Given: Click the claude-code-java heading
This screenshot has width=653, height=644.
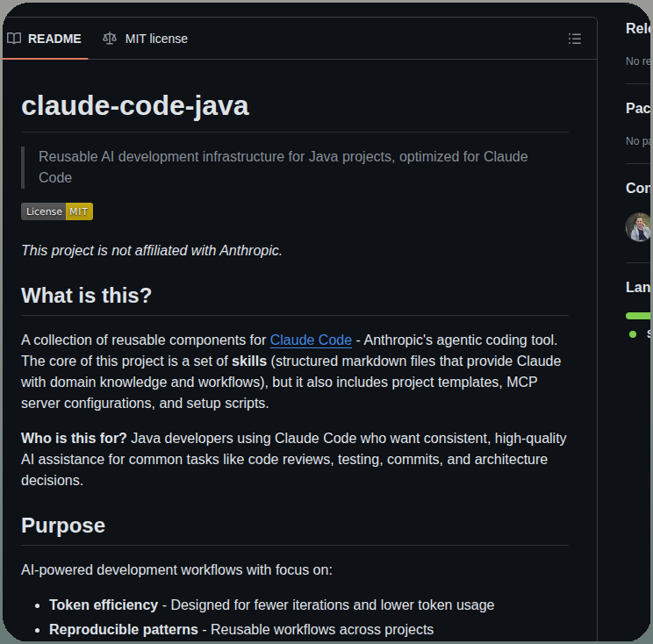Looking at the screenshot, I should [135, 106].
